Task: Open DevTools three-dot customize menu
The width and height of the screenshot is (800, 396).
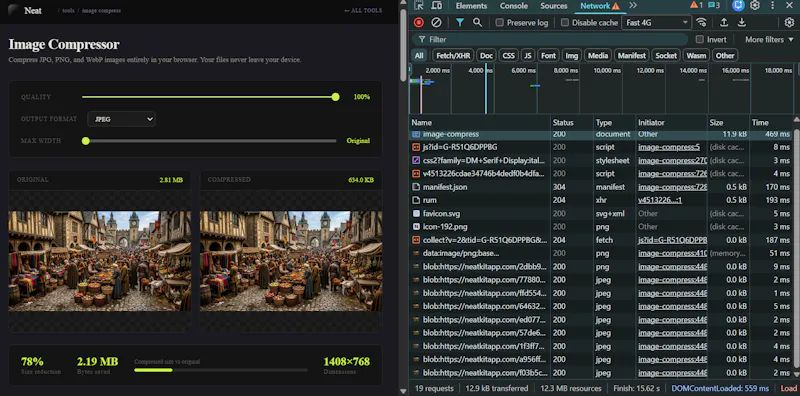Action: (772, 6)
